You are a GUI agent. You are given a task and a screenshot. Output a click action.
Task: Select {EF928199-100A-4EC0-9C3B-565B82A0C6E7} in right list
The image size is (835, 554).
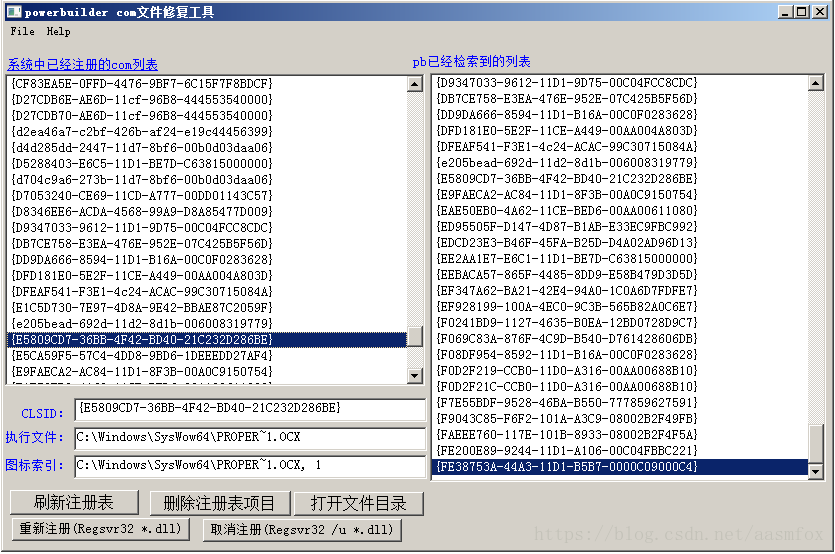coord(620,306)
